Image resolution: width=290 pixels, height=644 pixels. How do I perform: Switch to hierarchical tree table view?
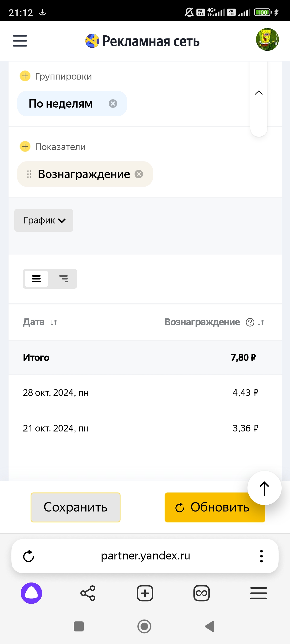coord(63,279)
